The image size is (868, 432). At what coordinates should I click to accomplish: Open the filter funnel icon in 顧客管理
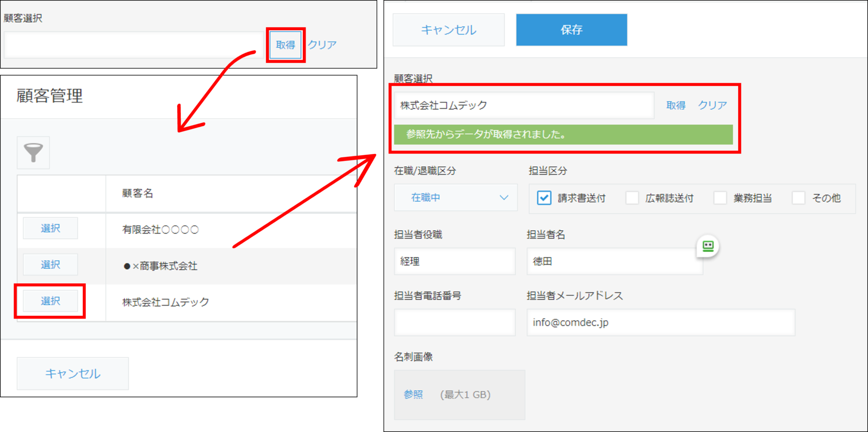click(33, 153)
